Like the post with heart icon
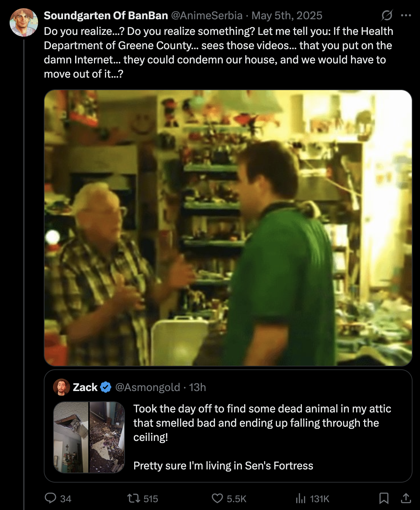This screenshot has width=420, height=510. tap(217, 498)
